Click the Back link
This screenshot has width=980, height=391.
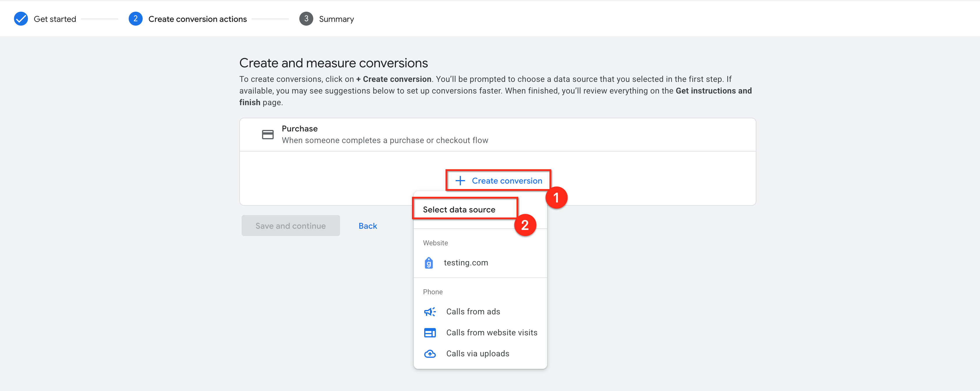367,226
